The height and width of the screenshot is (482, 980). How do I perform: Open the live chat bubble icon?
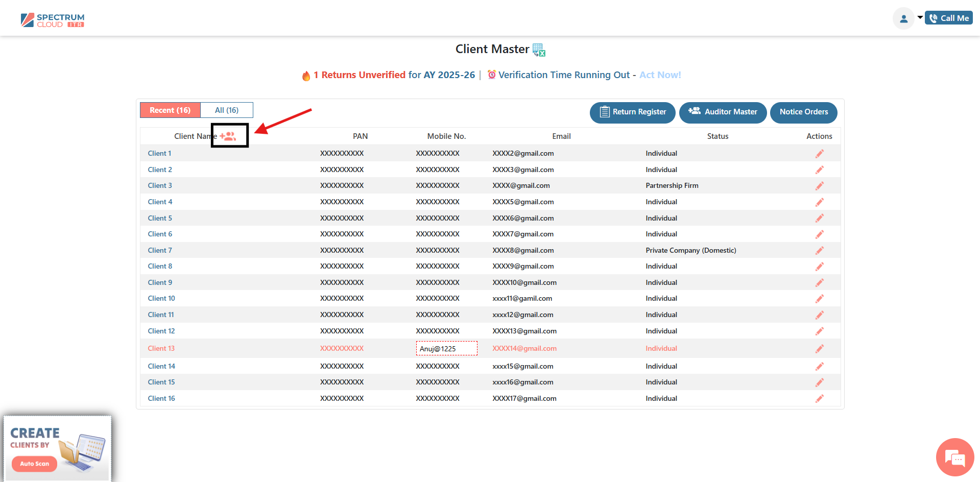pyautogui.click(x=954, y=457)
